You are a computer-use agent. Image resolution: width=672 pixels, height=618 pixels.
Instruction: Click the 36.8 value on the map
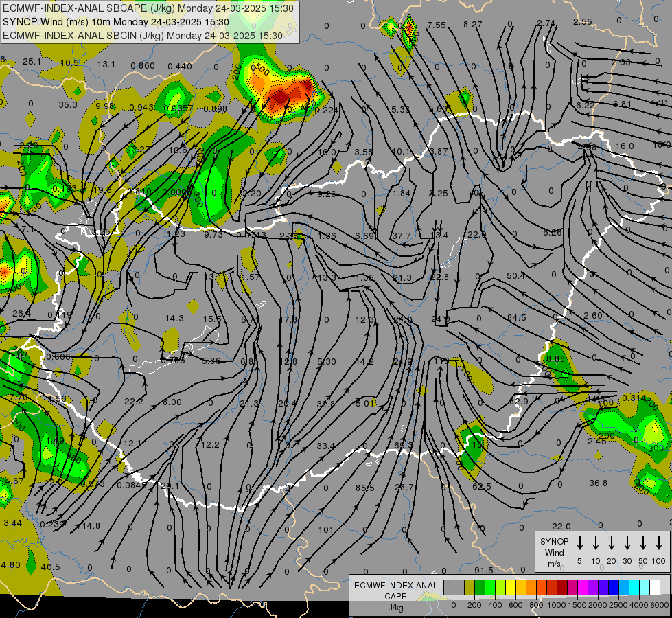[598, 483]
